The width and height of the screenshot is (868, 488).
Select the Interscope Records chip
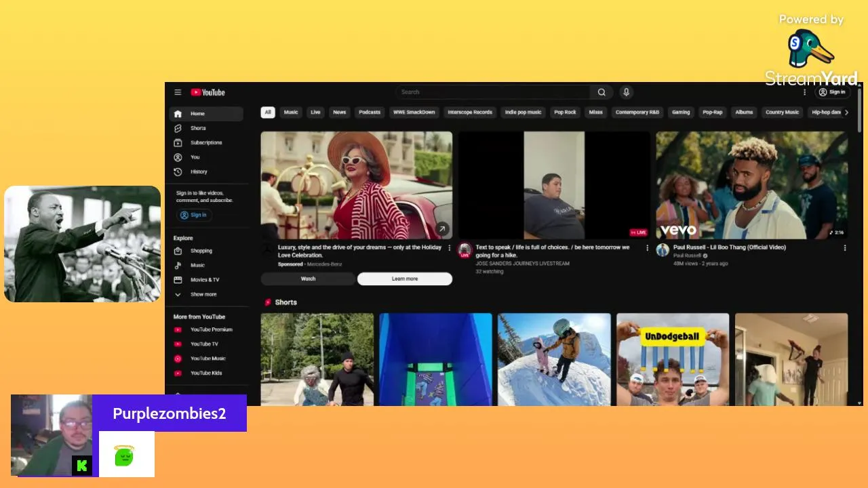point(470,113)
